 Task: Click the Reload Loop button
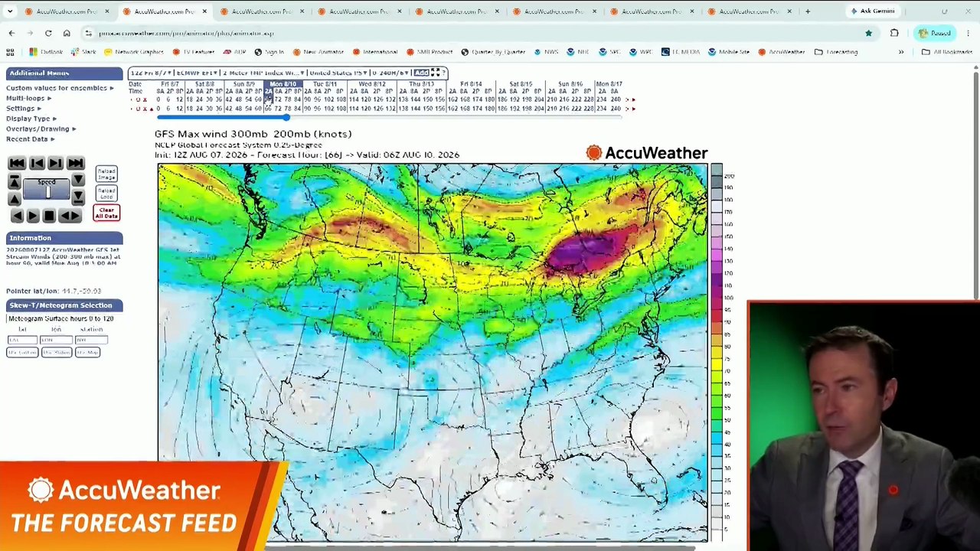coord(106,193)
